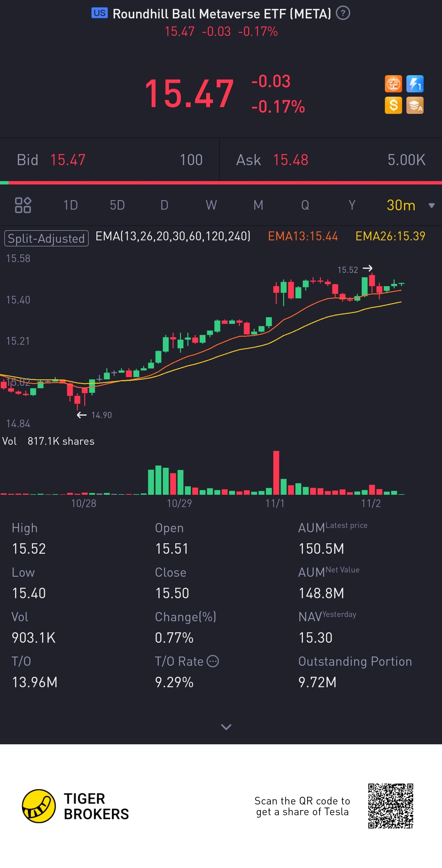Tap the Outstanding Portion 9.72M value
Screen dimensions: 442x868
point(317,682)
